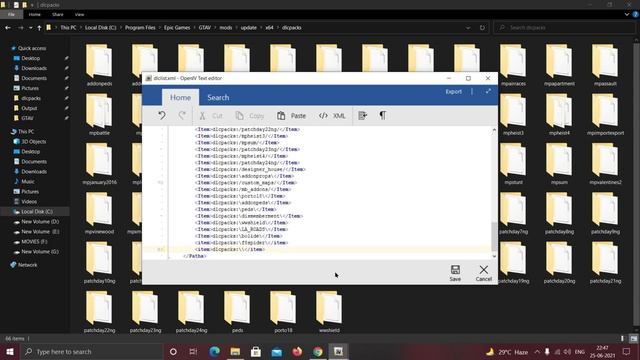The image size is (640, 360).
Task: Select the porto18 folder
Action: 283,312
